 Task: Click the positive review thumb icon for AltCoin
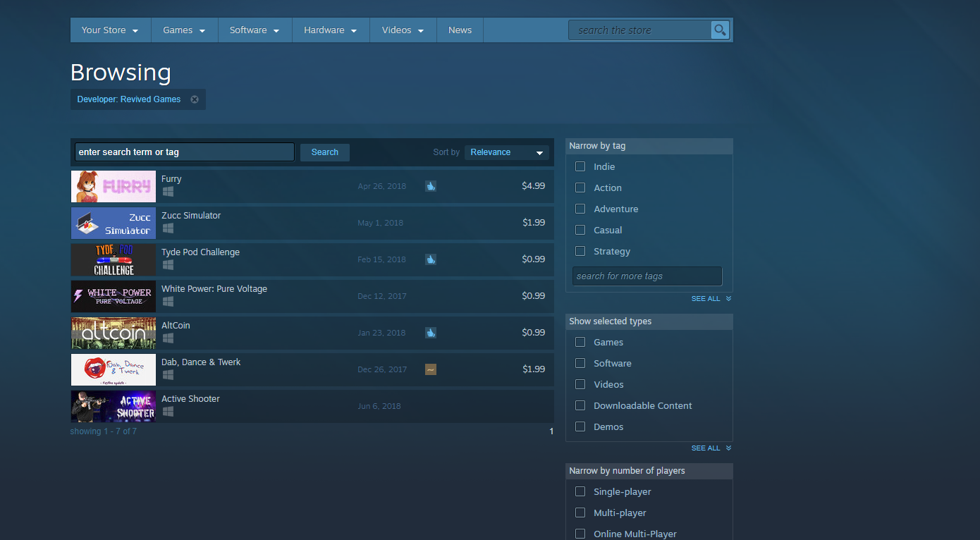coord(431,333)
